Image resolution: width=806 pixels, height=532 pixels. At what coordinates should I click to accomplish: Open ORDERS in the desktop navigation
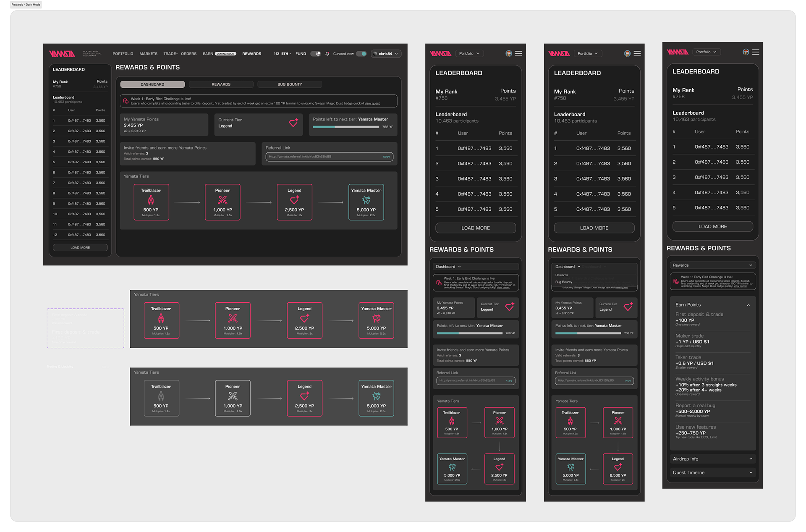pyautogui.click(x=189, y=54)
